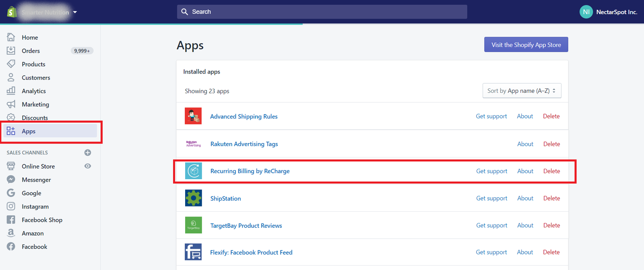Viewport: 644px width, 270px height.
Task: Open the Orders menu item
Action: click(31, 51)
